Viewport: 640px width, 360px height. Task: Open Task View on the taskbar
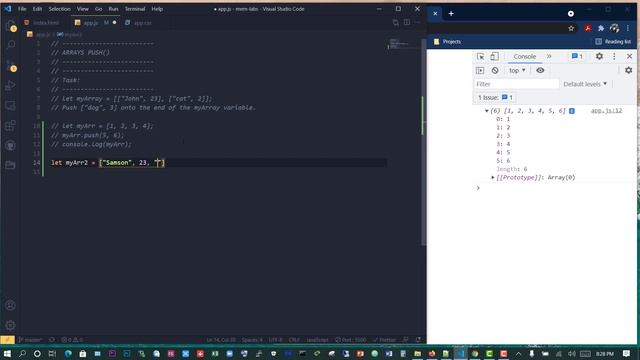[x=52, y=353]
